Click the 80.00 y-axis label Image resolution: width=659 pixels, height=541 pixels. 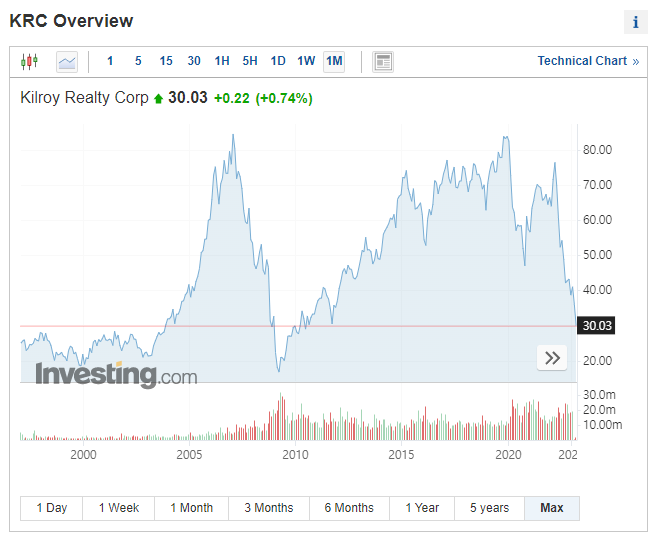coord(597,150)
